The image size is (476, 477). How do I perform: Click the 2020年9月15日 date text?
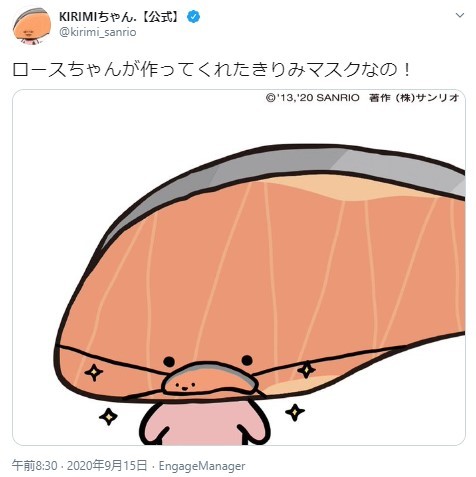[107, 465]
